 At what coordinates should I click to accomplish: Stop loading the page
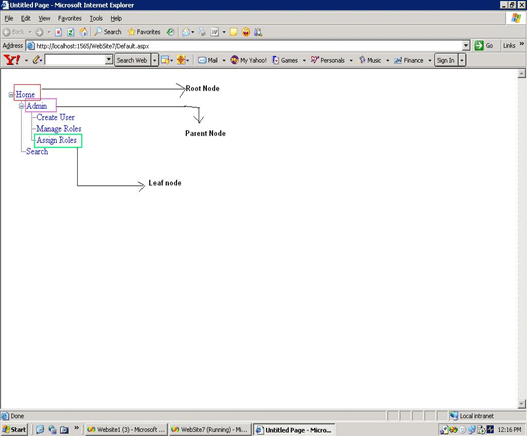(x=58, y=32)
